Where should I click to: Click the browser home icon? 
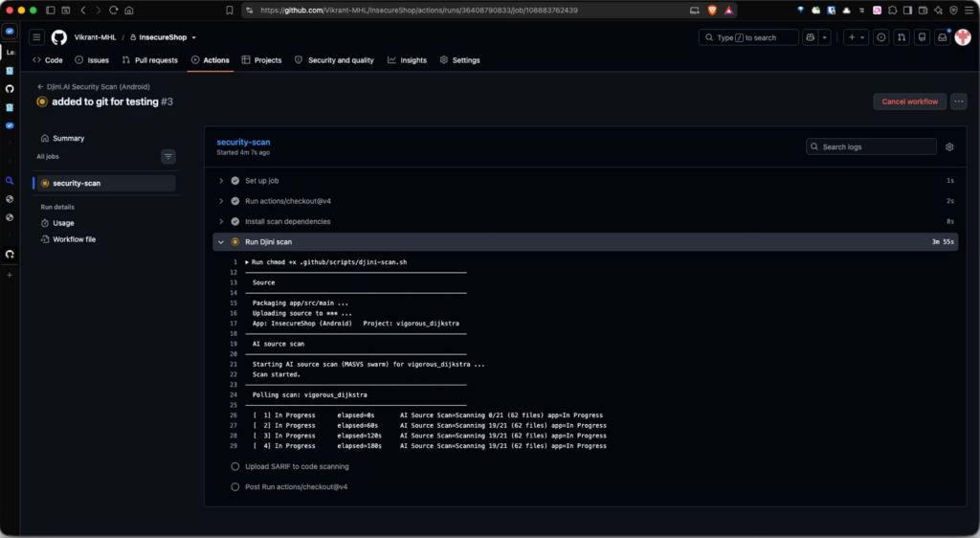[129, 10]
